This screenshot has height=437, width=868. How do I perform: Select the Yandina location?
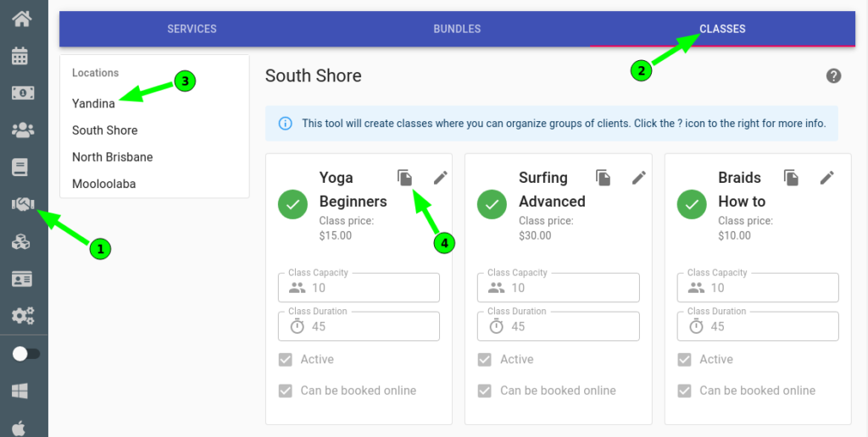(93, 103)
